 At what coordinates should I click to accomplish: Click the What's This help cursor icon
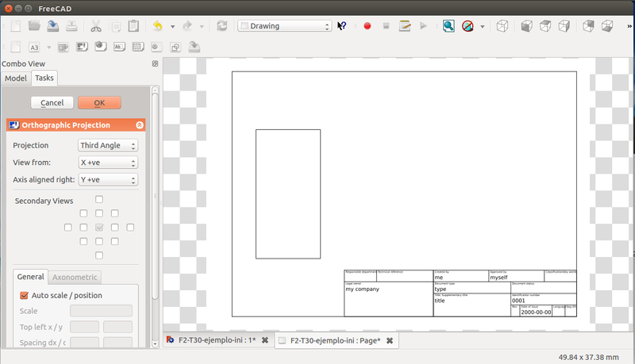[x=342, y=26]
